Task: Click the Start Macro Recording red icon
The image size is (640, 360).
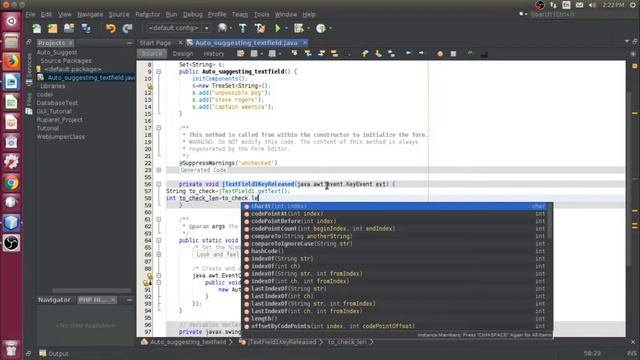Action: click(440, 53)
